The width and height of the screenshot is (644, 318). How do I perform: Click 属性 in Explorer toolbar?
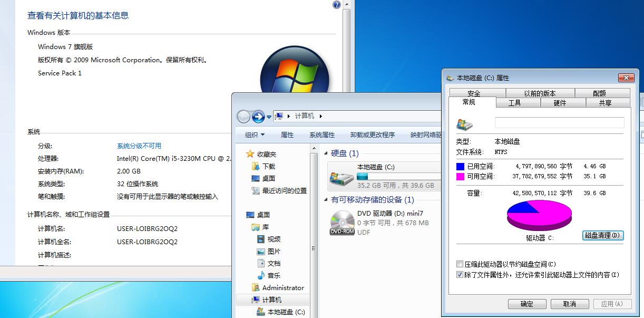pyautogui.click(x=287, y=134)
